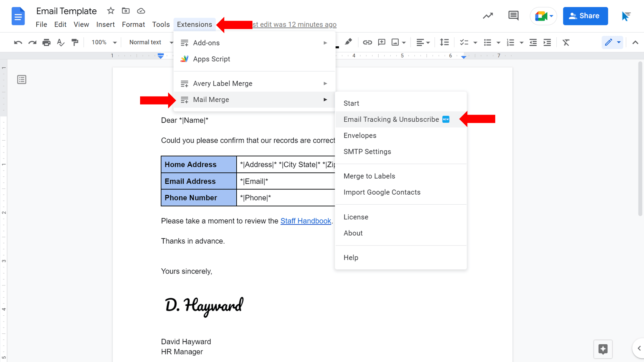
Task: Click the blue Share button
Action: tap(585, 16)
